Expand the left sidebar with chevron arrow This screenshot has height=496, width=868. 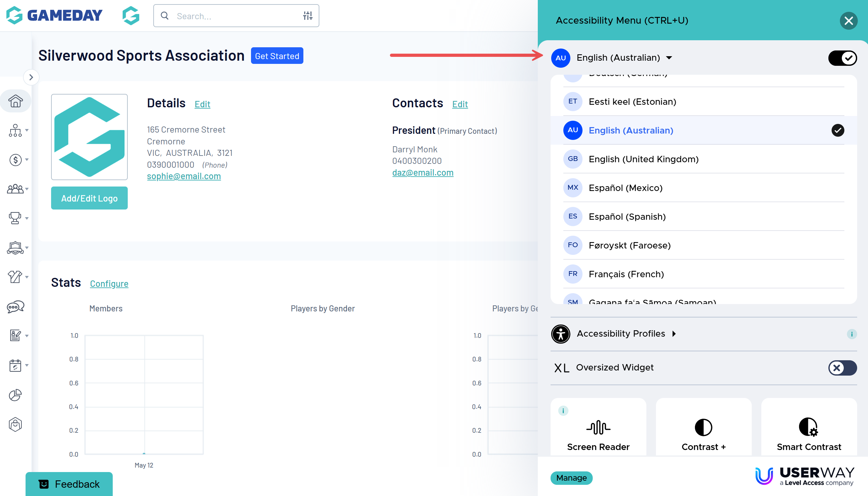pos(31,77)
